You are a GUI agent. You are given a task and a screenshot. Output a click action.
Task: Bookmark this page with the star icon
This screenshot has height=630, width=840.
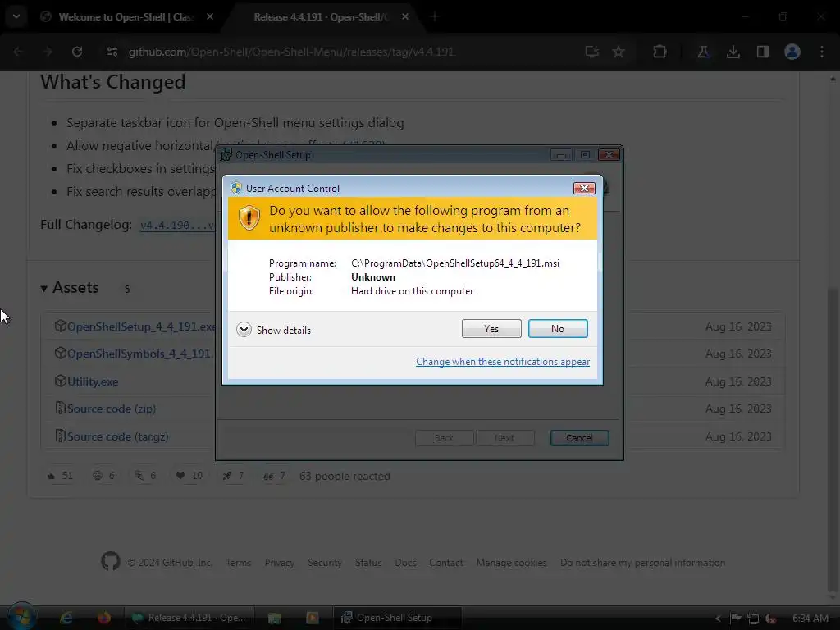coord(619,52)
